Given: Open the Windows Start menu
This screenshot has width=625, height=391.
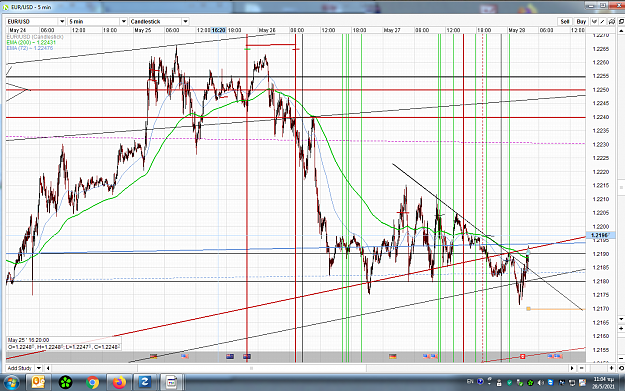Looking at the screenshot, I should point(11,383).
